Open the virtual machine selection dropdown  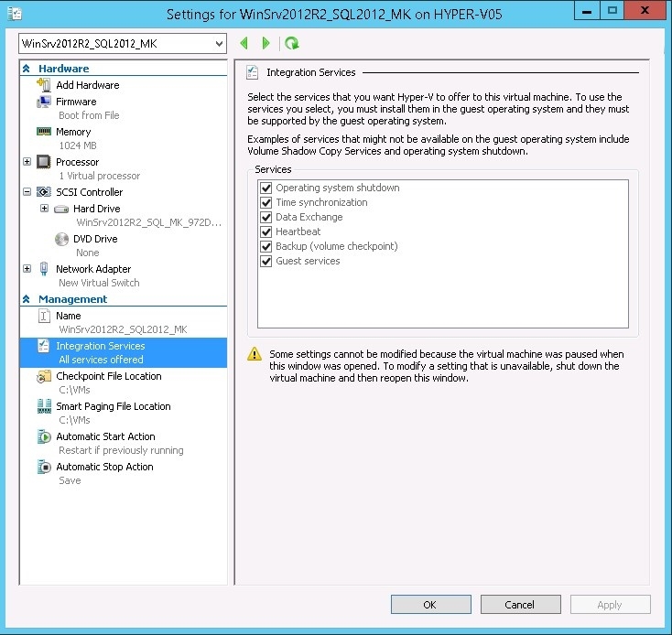217,44
